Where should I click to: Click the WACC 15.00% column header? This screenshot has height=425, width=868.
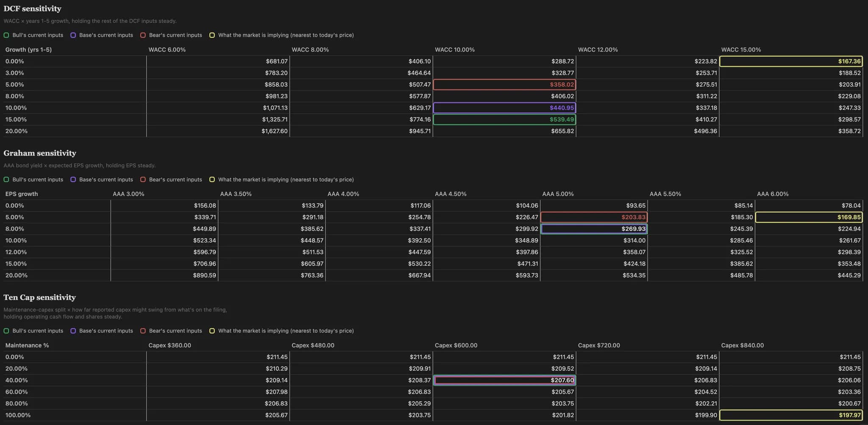[741, 50]
